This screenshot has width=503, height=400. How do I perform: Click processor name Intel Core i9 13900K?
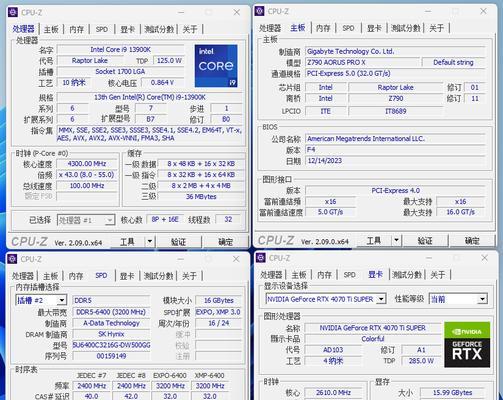click(120, 50)
